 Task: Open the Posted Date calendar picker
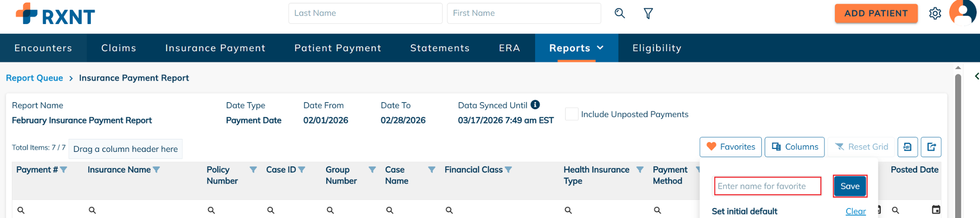936,209
